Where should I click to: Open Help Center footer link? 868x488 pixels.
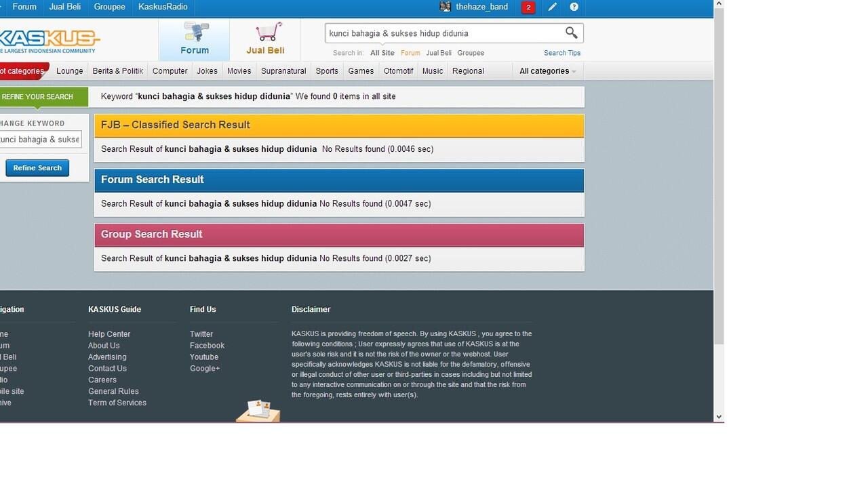click(x=109, y=334)
